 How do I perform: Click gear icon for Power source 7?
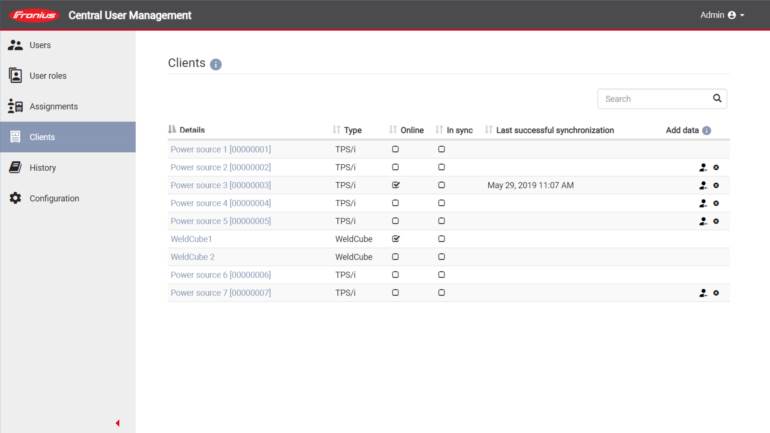[x=716, y=294]
